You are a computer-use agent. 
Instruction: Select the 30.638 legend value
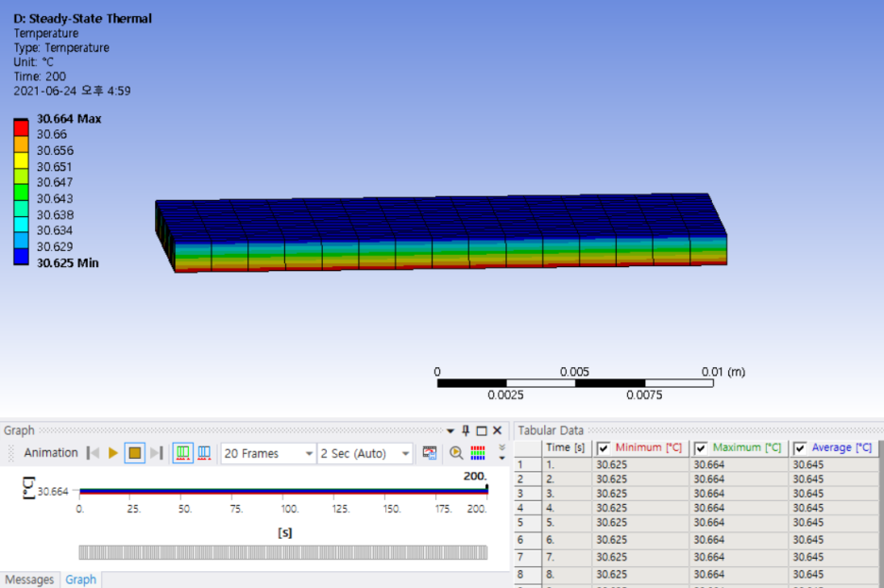tap(55, 214)
